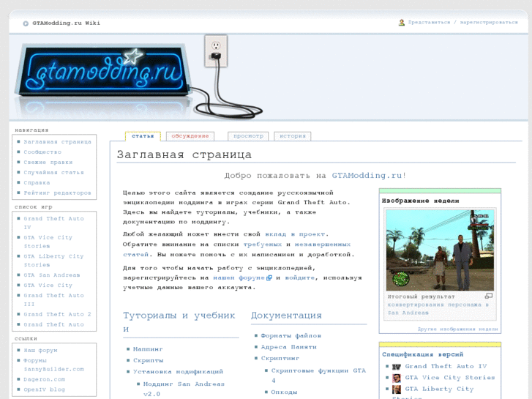Select GTA Vice City in sidebar
This screenshot has height=399, width=532.
pyautogui.click(x=48, y=286)
